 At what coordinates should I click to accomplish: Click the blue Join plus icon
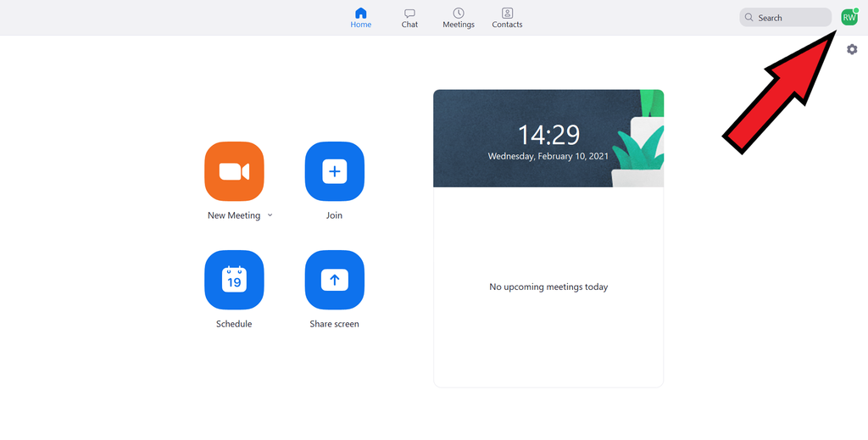334,171
